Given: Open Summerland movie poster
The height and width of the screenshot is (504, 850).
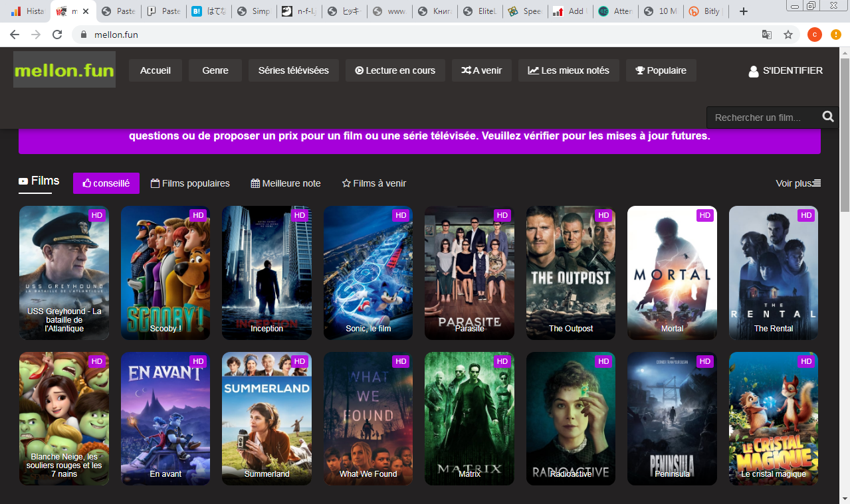Looking at the screenshot, I should (x=266, y=419).
